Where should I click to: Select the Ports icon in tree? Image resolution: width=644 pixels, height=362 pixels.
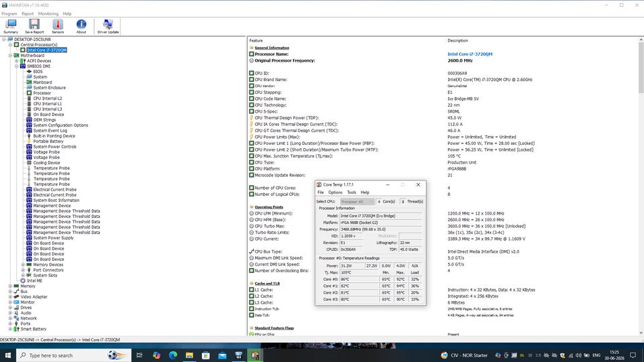pyautogui.click(x=16, y=323)
